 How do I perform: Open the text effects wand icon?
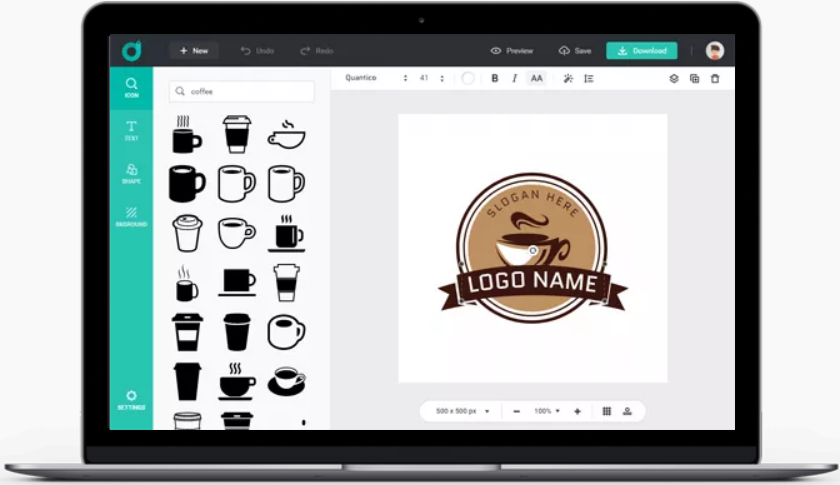pos(568,78)
